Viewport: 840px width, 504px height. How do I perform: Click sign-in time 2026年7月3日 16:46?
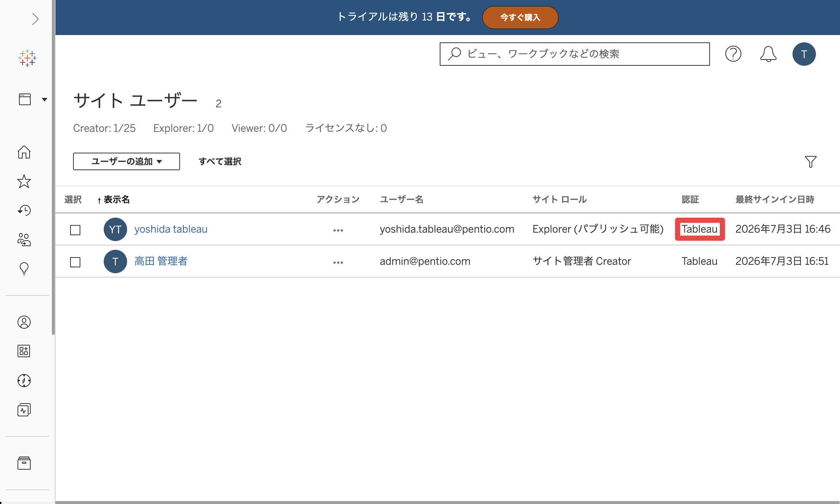pos(783,229)
